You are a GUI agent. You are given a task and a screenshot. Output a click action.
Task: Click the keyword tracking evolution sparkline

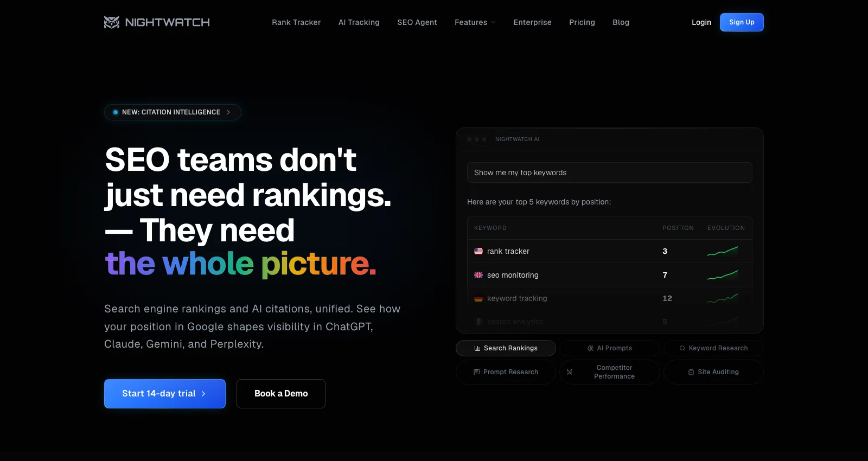pyautogui.click(x=723, y=298)
